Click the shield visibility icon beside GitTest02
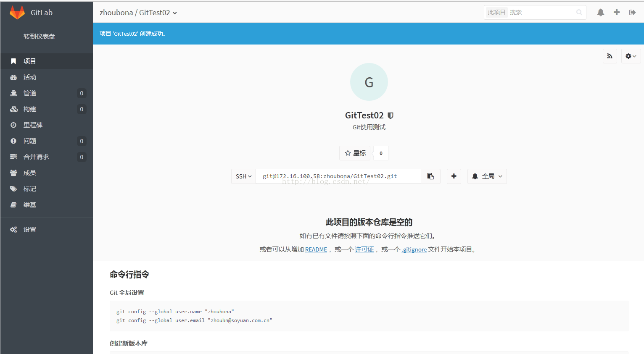The image size is (644, 354). pos(391,115)
